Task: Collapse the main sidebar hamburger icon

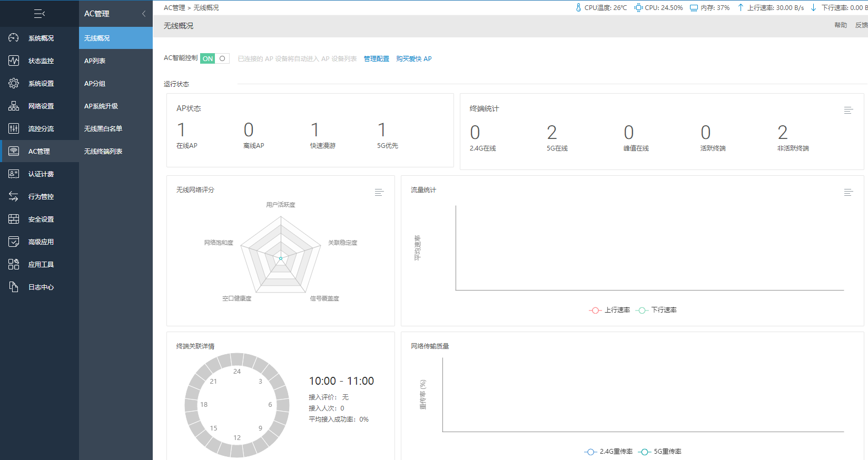Action: click(40, 14)
